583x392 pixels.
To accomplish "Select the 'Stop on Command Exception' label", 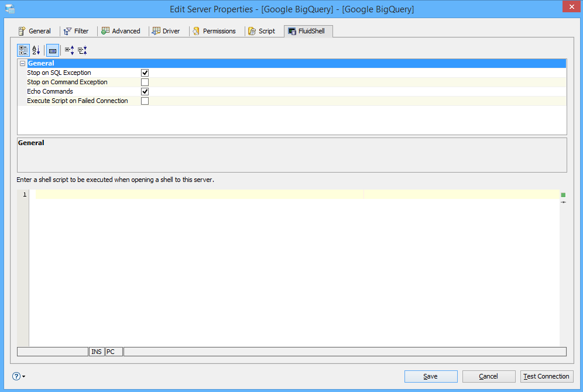I will point(67,82).
